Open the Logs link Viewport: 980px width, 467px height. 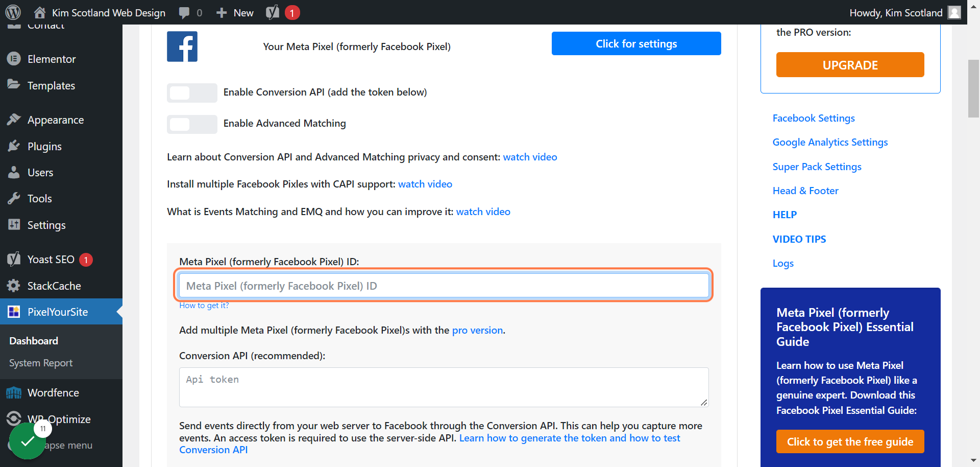tap(783, 263)
